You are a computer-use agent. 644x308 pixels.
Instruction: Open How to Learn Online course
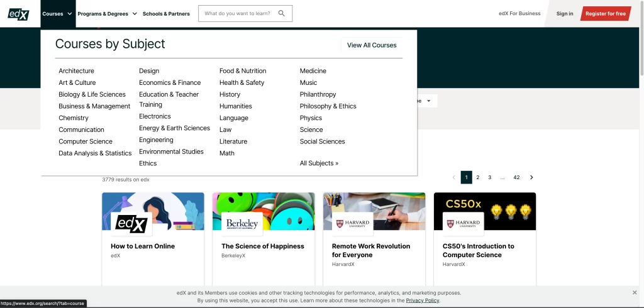143,246
